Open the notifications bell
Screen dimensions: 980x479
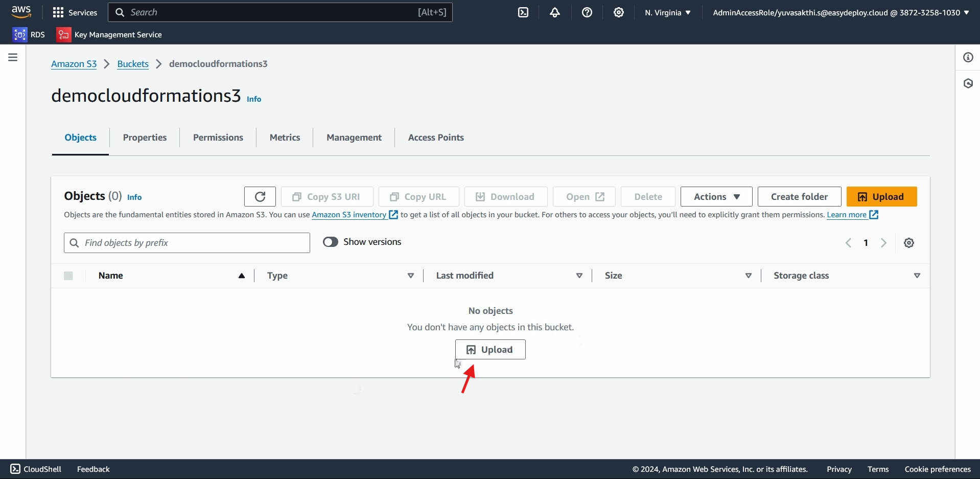point(555,12)
